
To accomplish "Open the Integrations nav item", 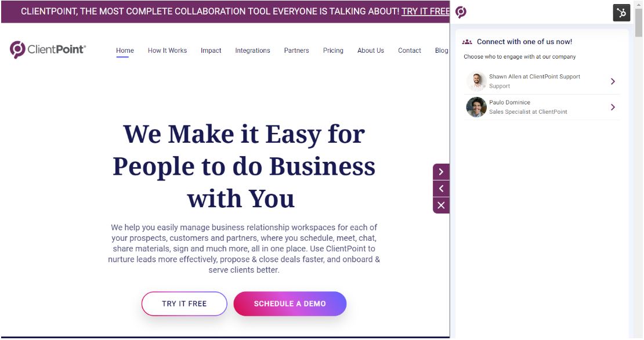I will pyautogui.click(x=252, y=50).
